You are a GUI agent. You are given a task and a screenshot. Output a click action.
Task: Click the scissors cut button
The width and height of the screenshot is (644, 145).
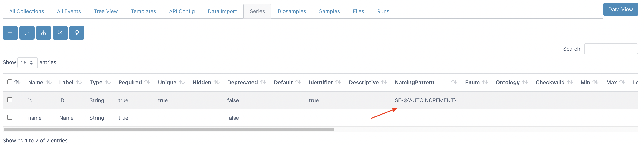(x=60, y=33)
